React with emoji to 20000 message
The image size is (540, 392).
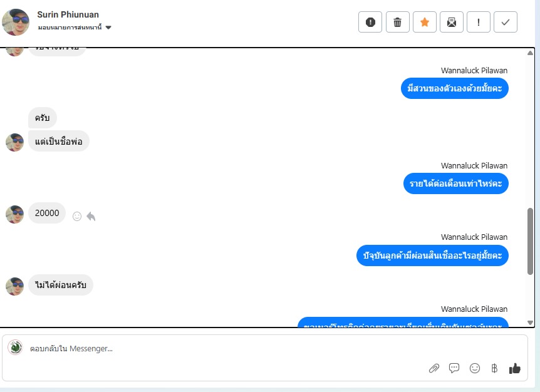click(x=77, y=216)
